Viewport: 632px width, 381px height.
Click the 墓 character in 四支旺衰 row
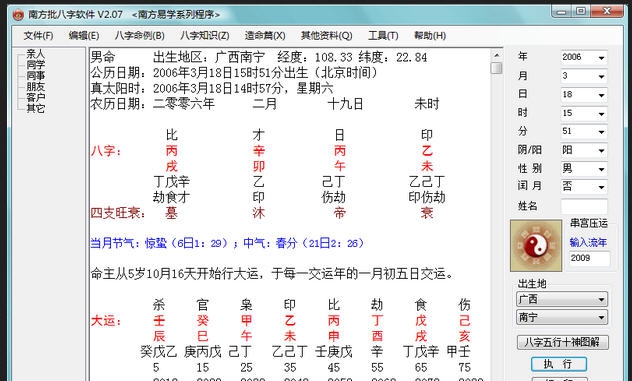[171, 213]
